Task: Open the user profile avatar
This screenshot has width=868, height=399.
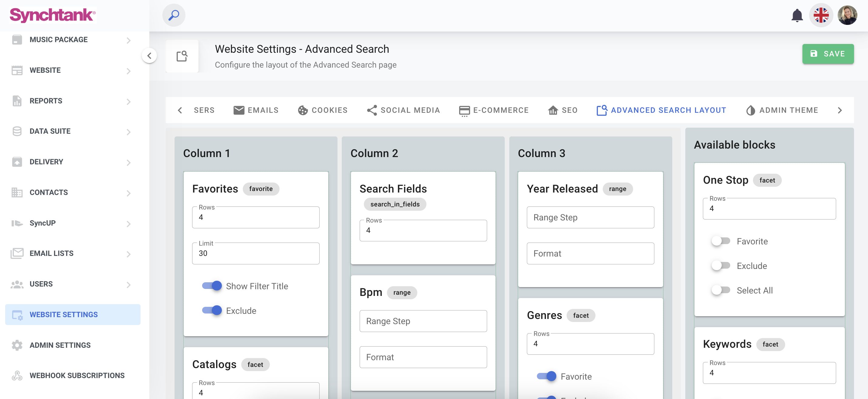Action: 847,15
